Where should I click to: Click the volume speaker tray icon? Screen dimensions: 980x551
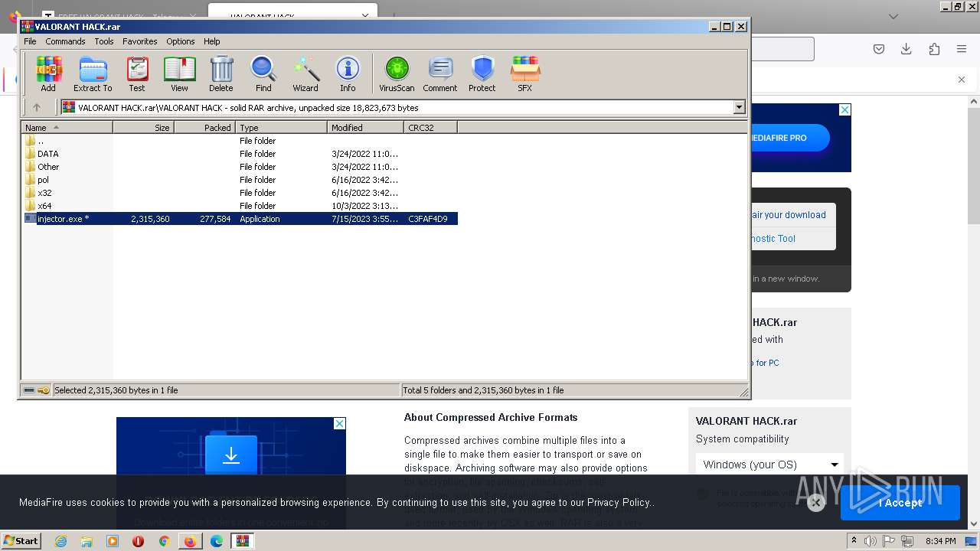tap(871, 541)
